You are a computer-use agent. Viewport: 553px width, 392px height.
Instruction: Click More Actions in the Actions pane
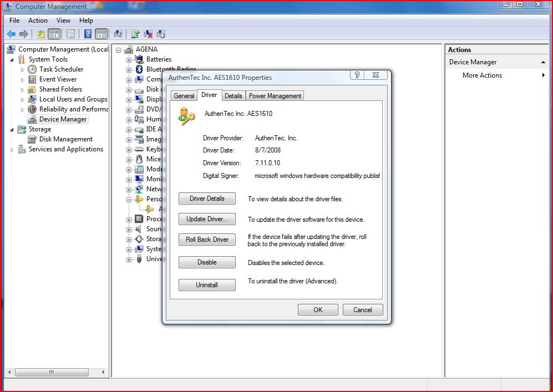[x=482, y=75]
